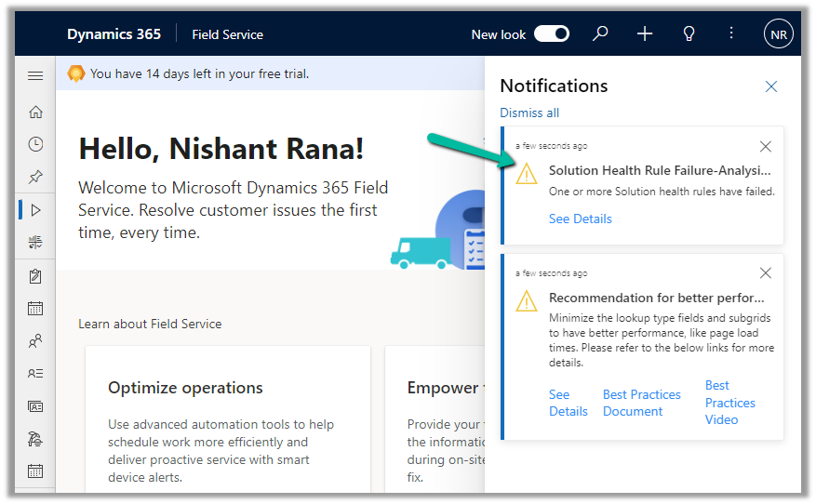Close the Notifications panel
Viewport: 816px width, 504px height.
point(770,86)
